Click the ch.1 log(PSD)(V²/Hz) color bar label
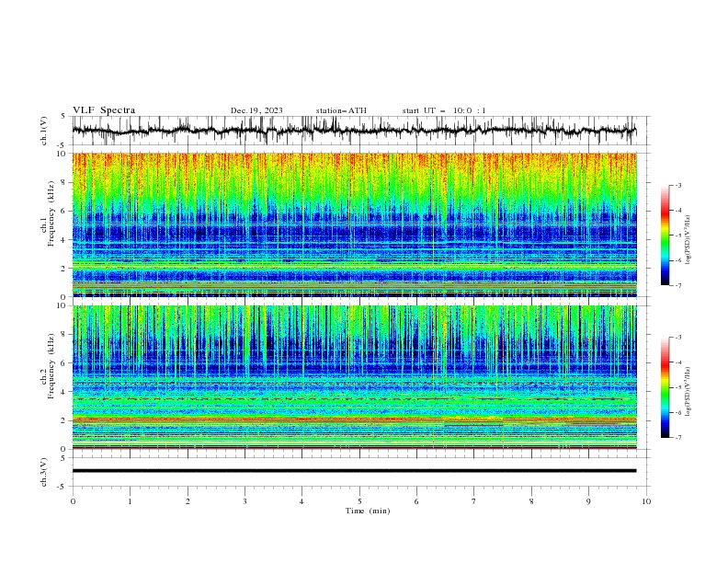Screen dimensions: 728x563 coord(688,240)
